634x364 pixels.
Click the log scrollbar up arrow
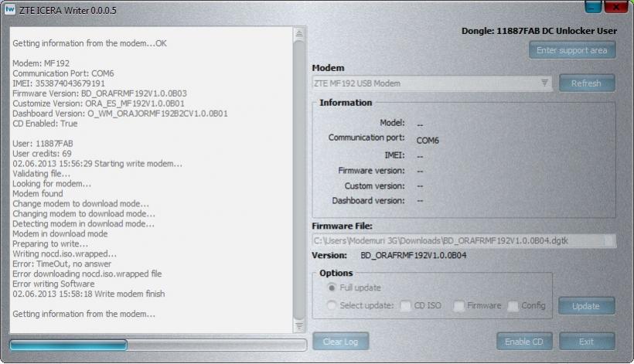(x=298, y=33)
